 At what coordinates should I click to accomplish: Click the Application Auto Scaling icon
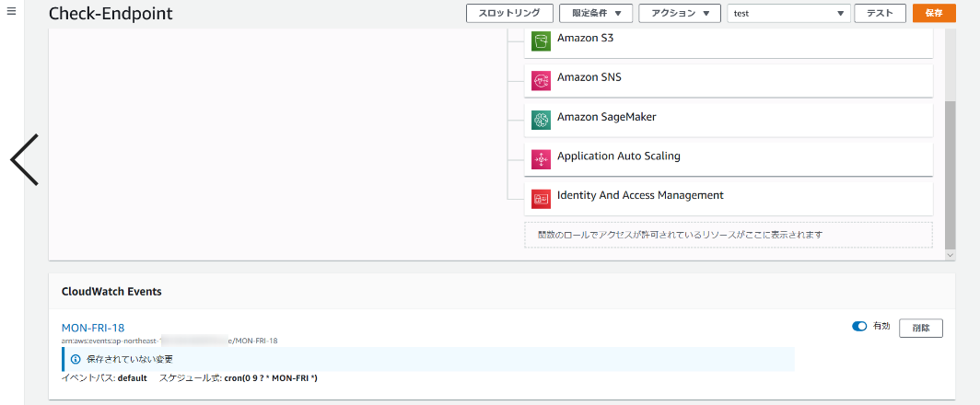[541, 159]
